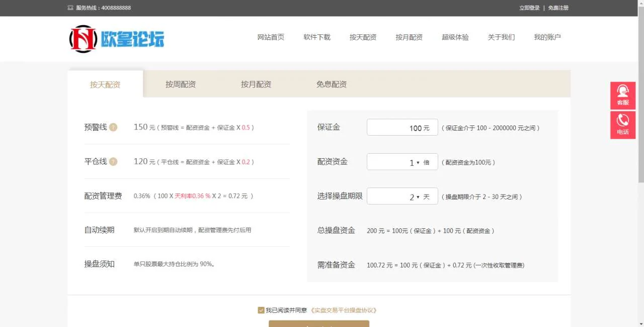The image size is (644, 327).
Task: Click the 欧皇论坛 site logo
Action: coord(117,39)
